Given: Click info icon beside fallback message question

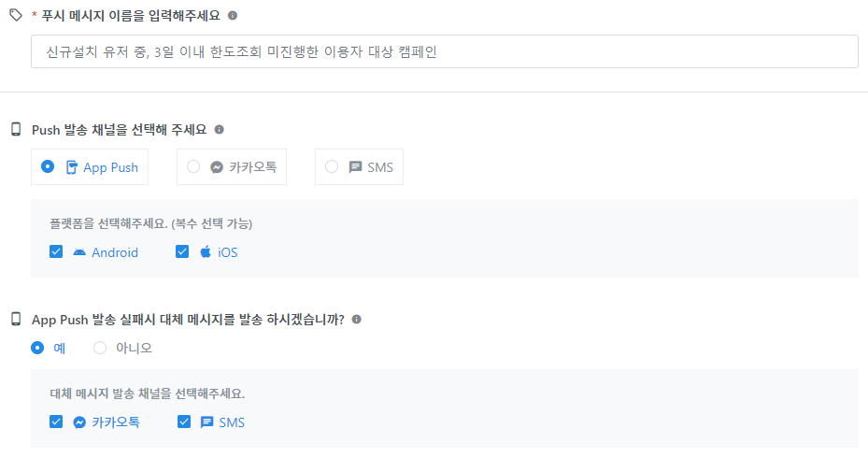Looking at the screenshot, I should 357,320.
